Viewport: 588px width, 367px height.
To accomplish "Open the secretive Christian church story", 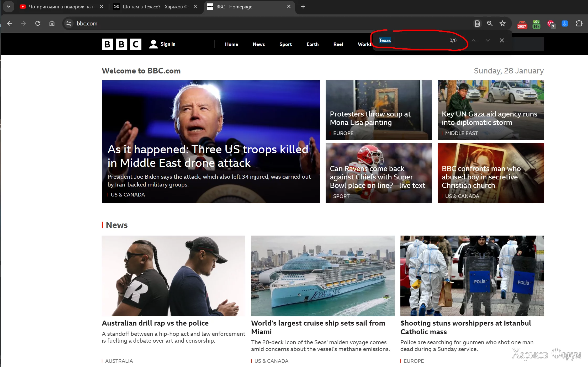I will click(x=481, y=177).
